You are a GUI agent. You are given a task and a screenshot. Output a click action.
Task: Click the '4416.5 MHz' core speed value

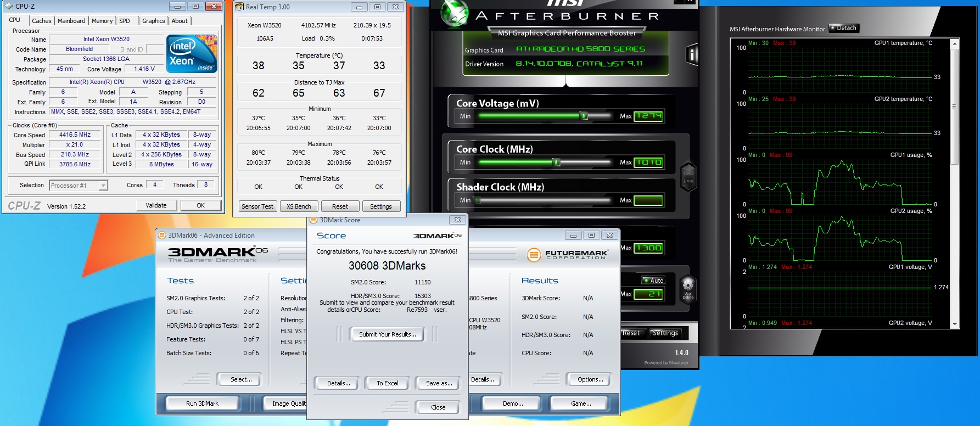click(x=75, y=135)
